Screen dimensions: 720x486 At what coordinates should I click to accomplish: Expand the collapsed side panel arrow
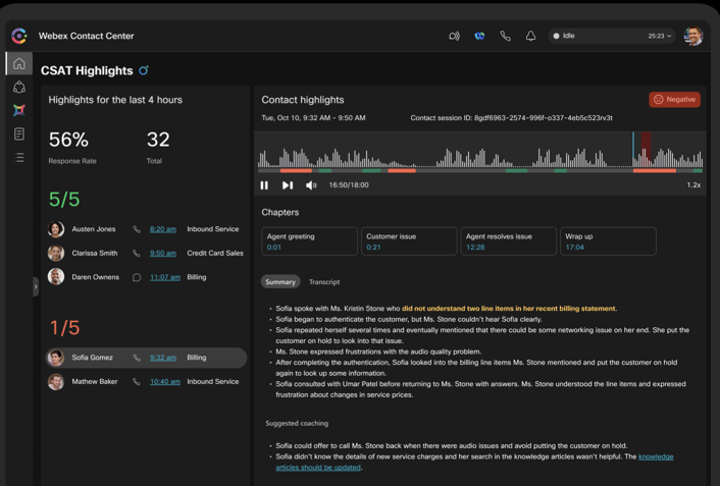[36, 287]
